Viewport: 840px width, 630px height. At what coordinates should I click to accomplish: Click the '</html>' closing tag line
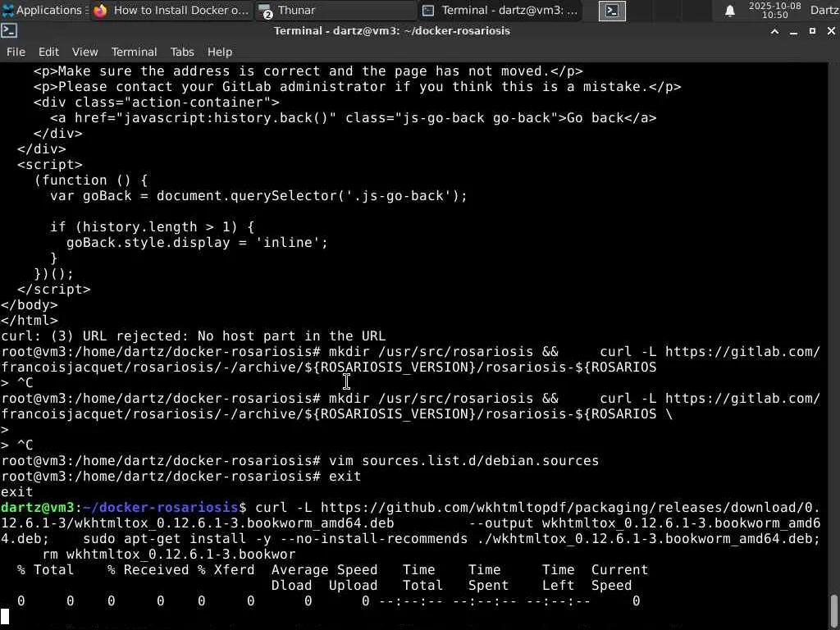30,321
